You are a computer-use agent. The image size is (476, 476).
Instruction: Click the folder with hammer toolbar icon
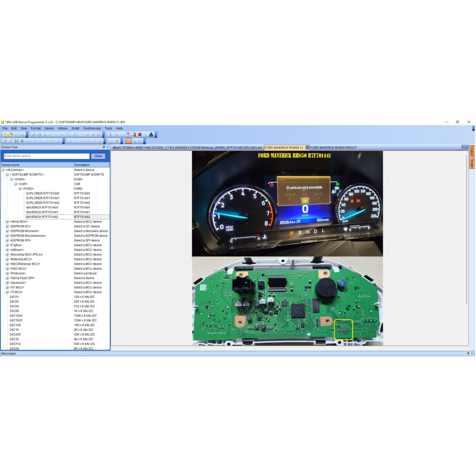click(134, 135)
